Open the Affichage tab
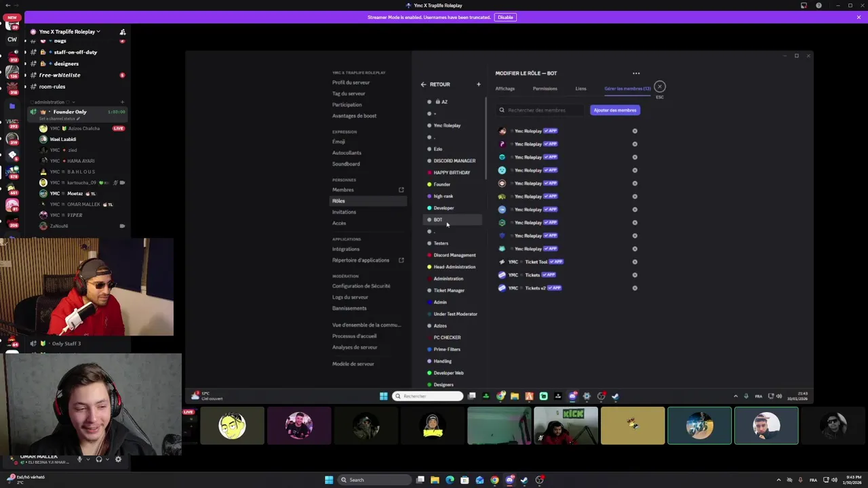 click(505, 89)
